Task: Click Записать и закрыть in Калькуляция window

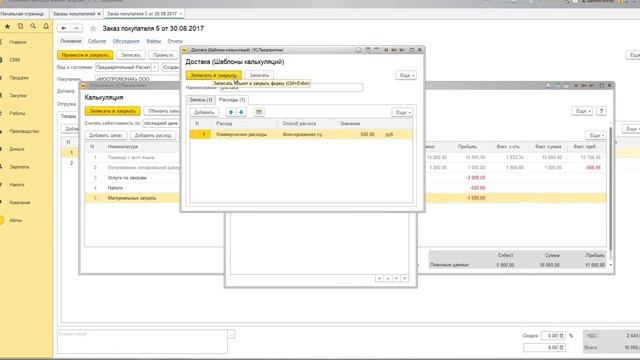Action: pyautogui.click(x=113, y=111)
